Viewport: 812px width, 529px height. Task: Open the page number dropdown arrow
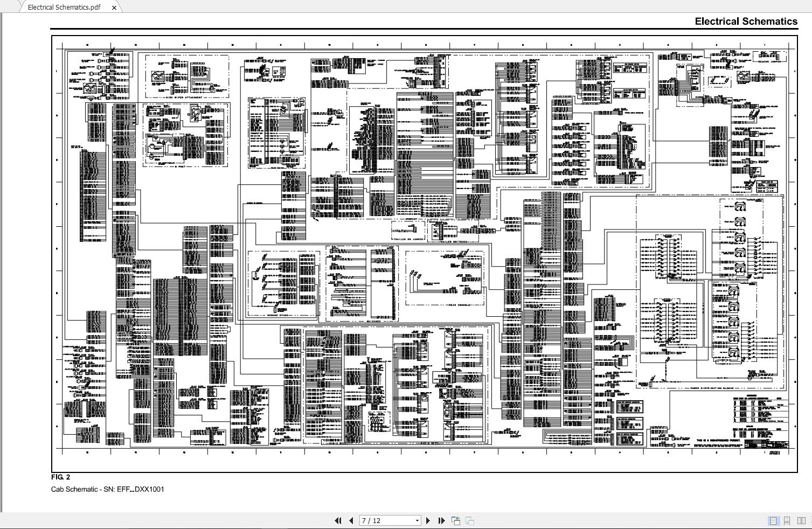[417, 520]
